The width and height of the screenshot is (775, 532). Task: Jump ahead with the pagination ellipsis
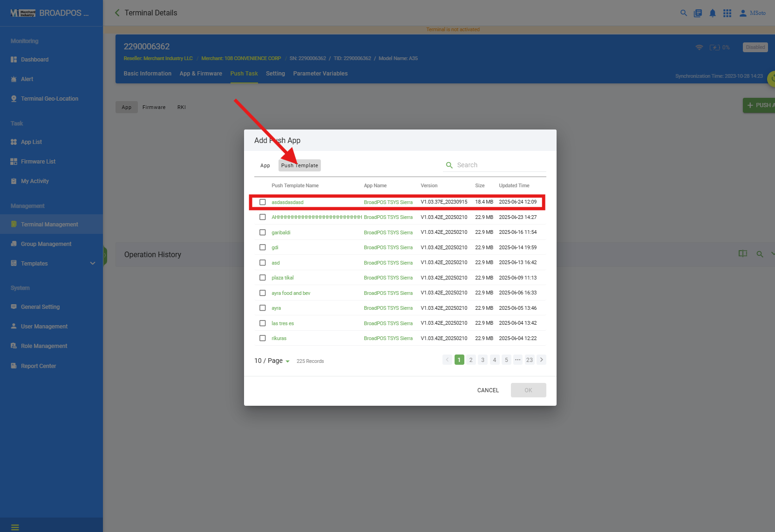pyautogui.click(x=518, y=360)
